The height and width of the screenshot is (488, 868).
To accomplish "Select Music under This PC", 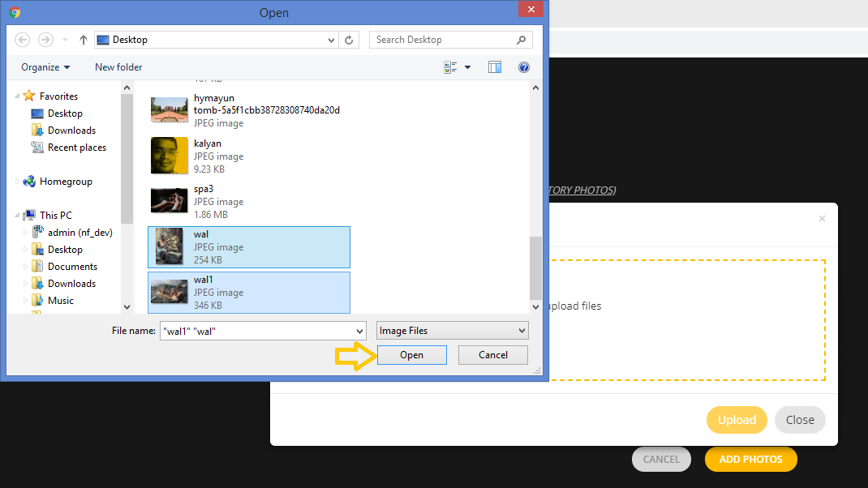I will click(60, 301).
